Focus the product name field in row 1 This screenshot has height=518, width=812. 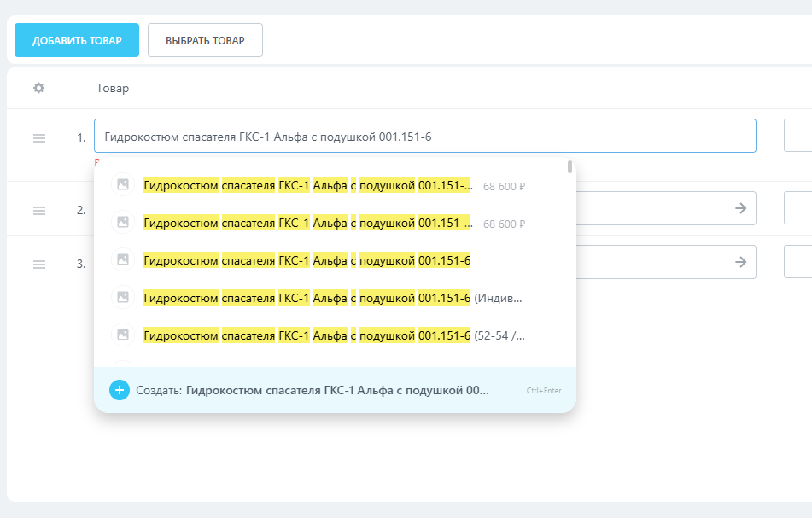coord(424,136)
